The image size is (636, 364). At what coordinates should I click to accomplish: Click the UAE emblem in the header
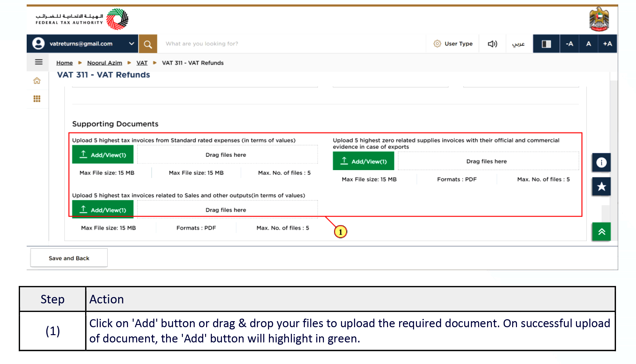point(599,20)
